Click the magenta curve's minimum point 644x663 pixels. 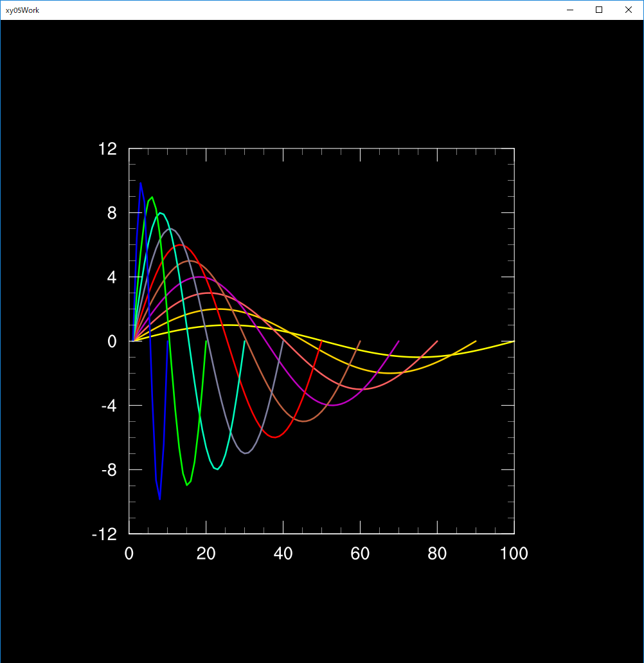point(332,405)
